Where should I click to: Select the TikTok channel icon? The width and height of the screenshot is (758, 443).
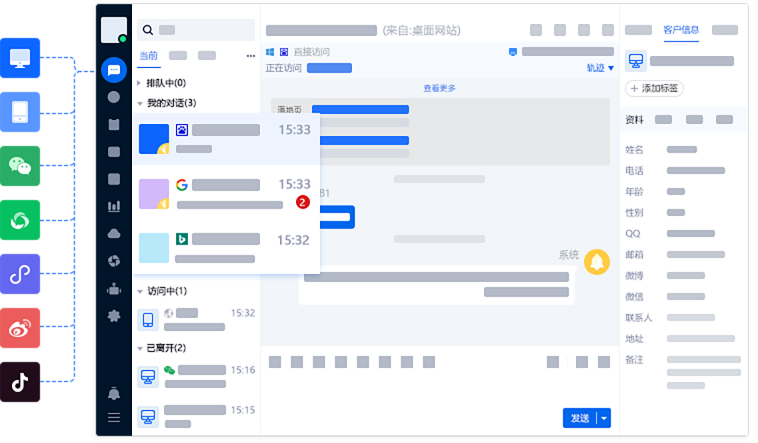20,382
